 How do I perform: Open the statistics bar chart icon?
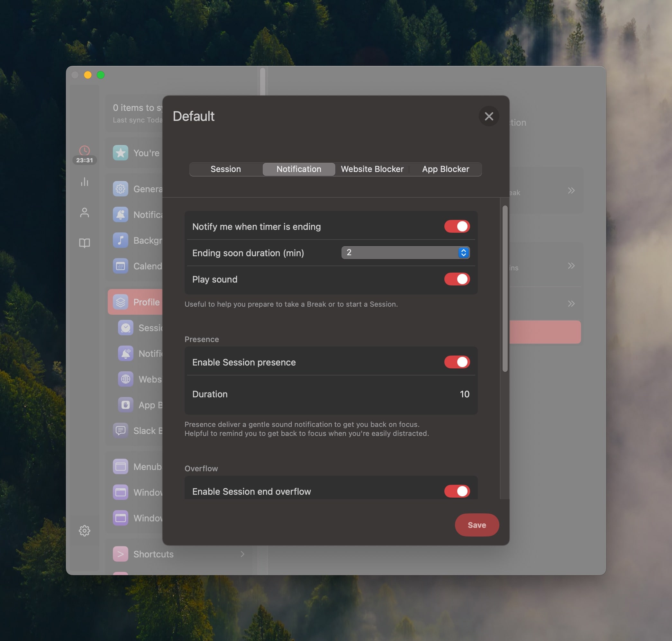click(85, 182)
